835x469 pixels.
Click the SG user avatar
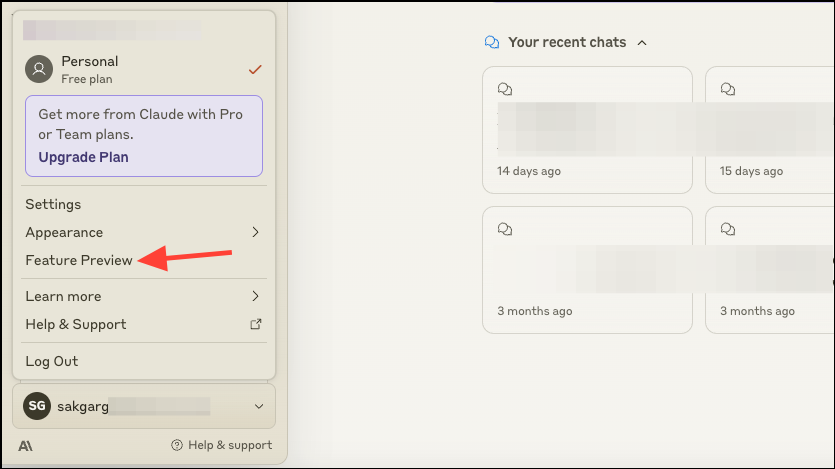(x=37, y=406)
